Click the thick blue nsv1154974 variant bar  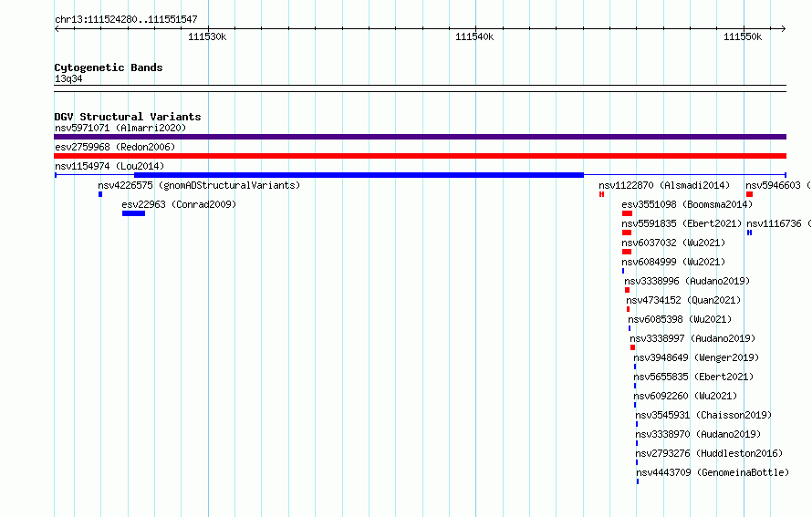coord(359,175)
